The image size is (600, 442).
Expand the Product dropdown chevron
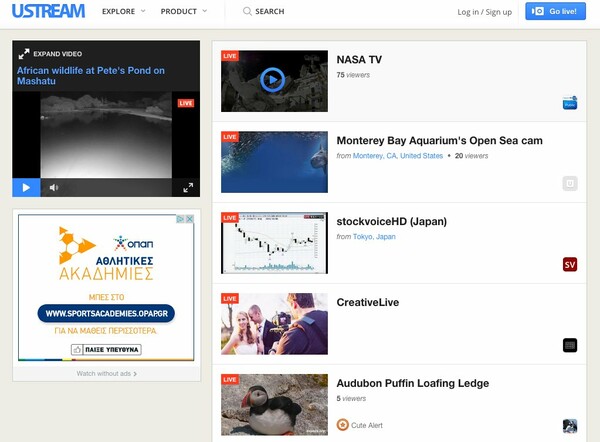click(x=204, y=11)
